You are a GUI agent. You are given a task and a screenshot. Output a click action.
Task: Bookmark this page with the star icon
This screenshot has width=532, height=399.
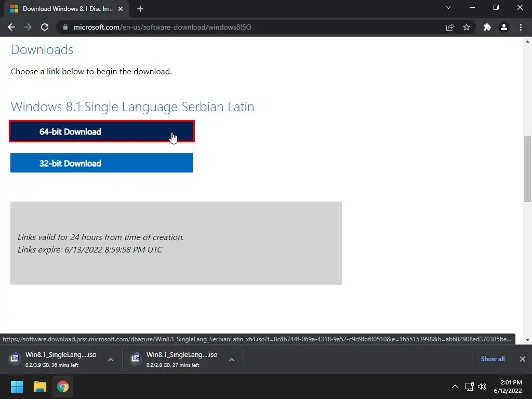point(467,27)
